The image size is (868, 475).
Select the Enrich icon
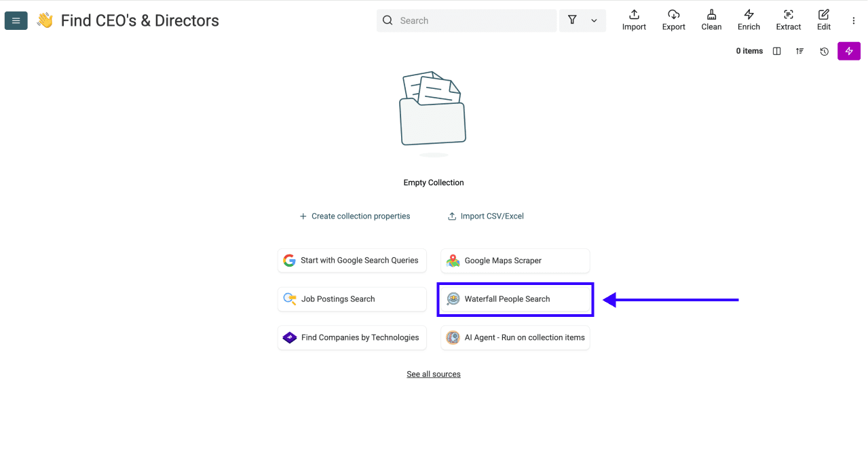coord(749,20)
